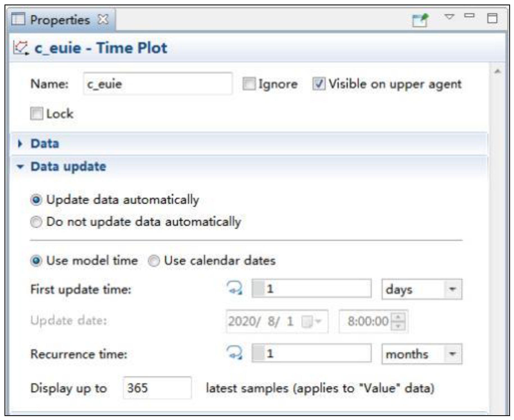
Task: Click the Name field containing c_euie
Action: [157, 84]
